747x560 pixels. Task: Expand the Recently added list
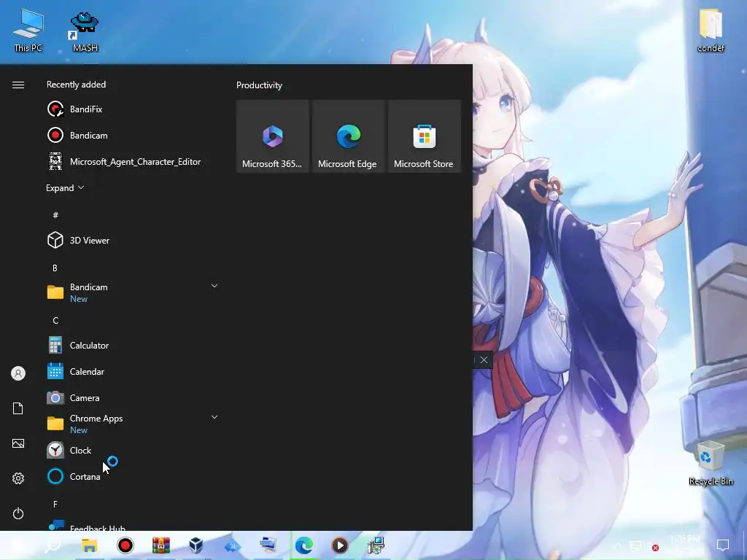[65, 188]
